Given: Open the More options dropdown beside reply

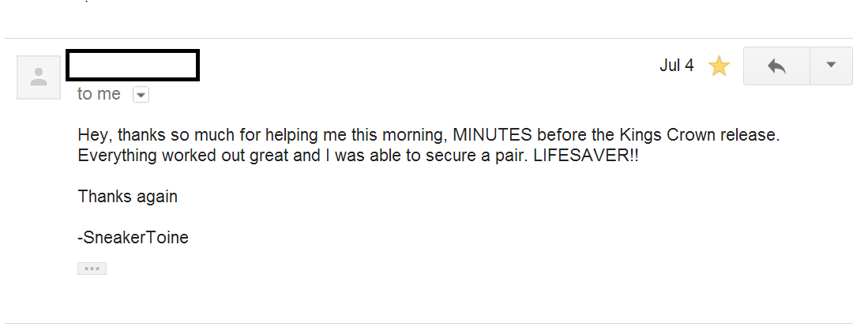Looking at the screenshot, I should [831, 66].
